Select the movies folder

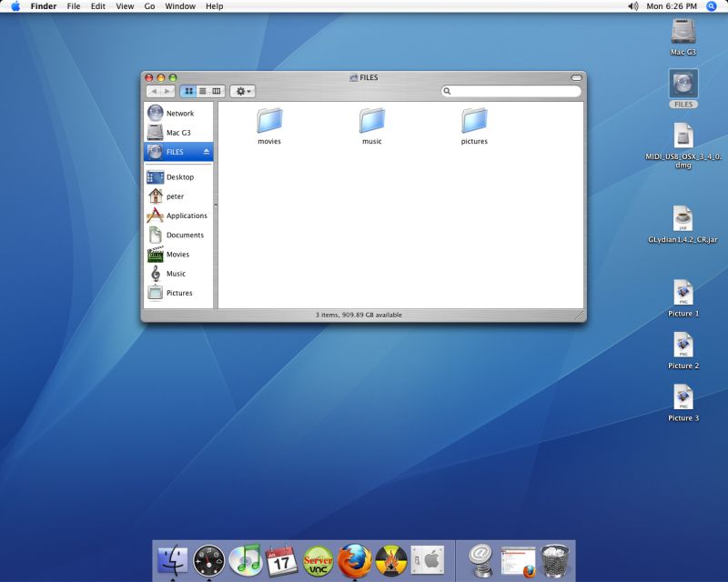(269, 126)
